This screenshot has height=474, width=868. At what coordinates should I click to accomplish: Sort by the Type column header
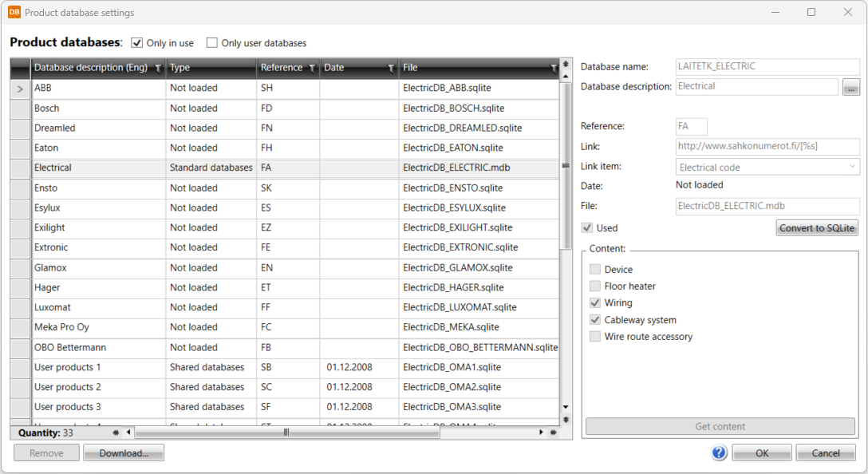[207, 68]
